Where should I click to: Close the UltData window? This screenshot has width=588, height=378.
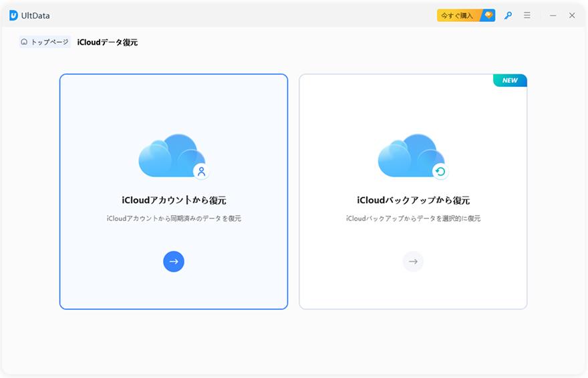coord(572,15)
